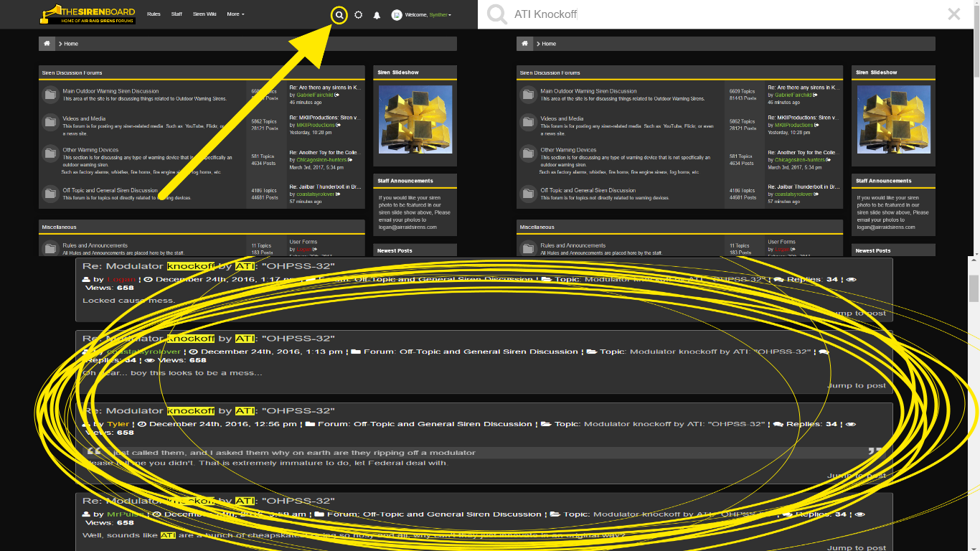Click the Siren Slideshow photo beneath the search field
The width and height of the screenshot is (980, 551).
point(893,120)
